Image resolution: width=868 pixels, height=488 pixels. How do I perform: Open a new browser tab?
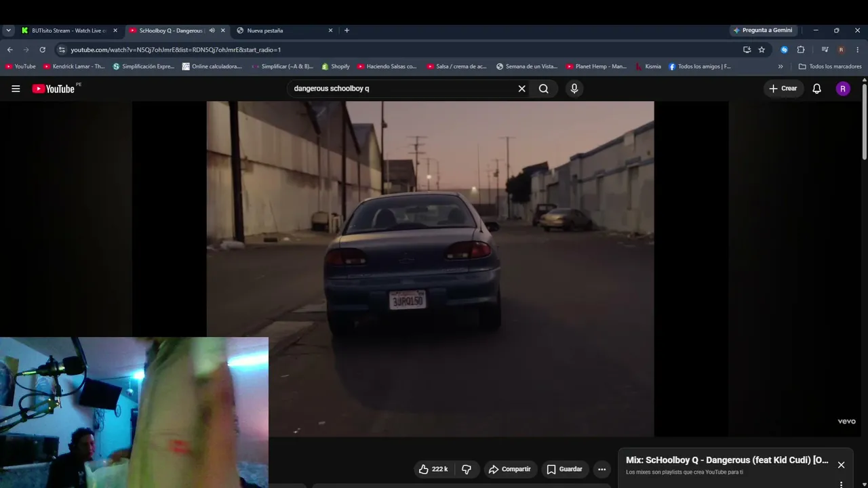(347, 30)
